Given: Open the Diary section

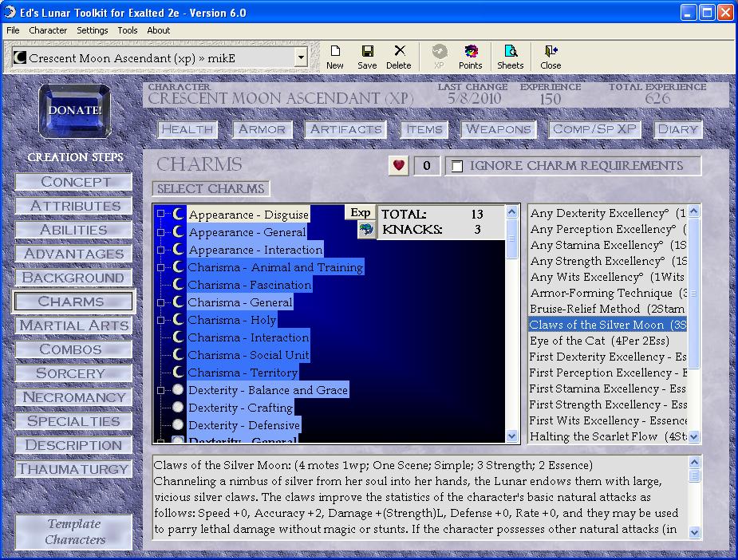Looking at the screenshot, I should point(677,129).
